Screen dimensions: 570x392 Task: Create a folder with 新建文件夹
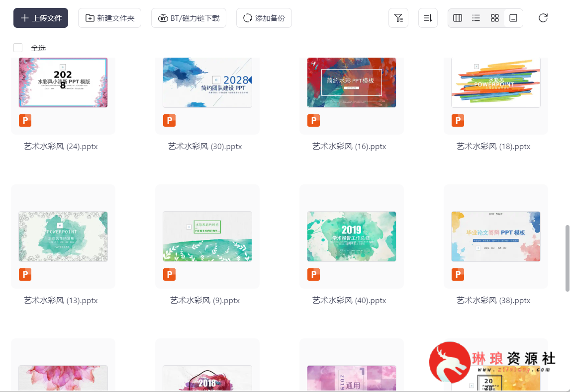pyautogui.click(x=110, y=18)
